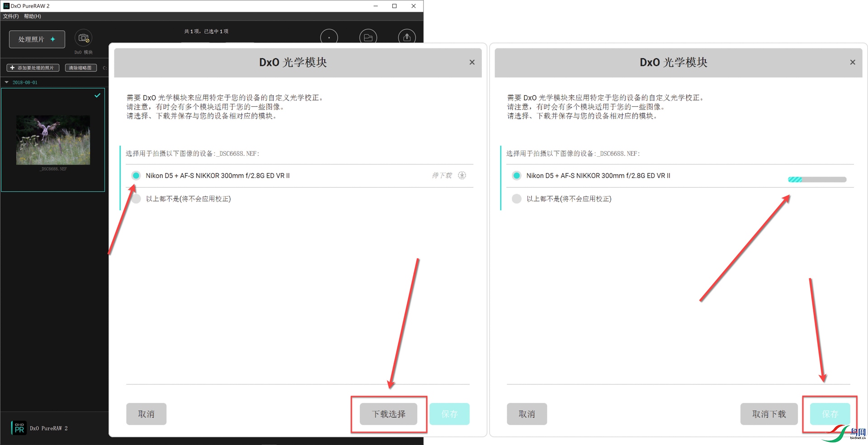Screen dimensions: 868x445
Task: Select Nikon D5 radio in left dialog
Action: pos(136,176)
